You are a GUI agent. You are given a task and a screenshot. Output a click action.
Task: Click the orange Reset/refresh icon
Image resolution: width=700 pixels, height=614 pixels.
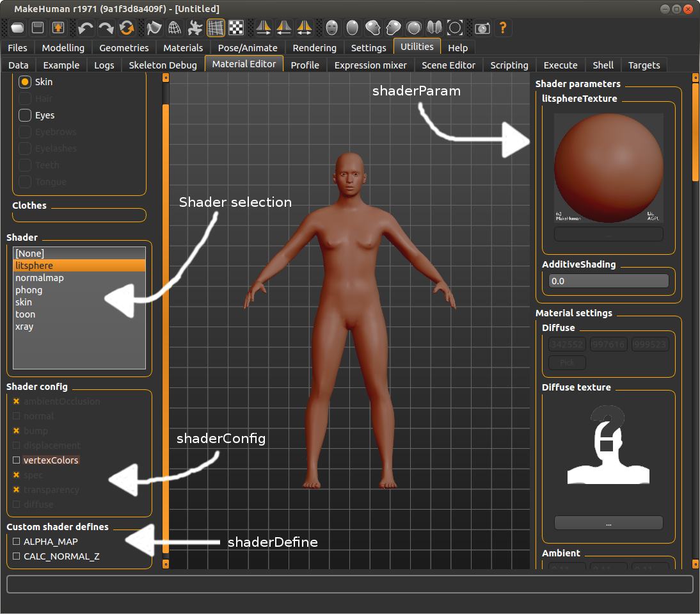click(127, 28)
